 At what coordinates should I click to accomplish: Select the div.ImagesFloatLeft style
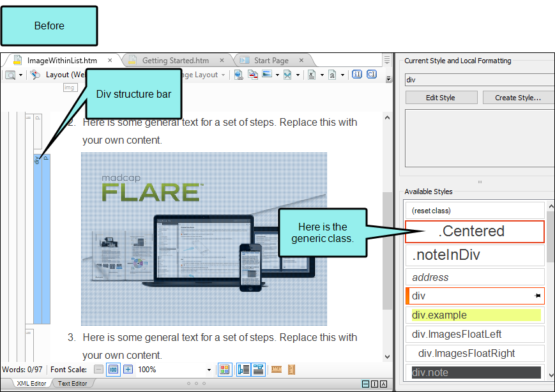[475, 334]
